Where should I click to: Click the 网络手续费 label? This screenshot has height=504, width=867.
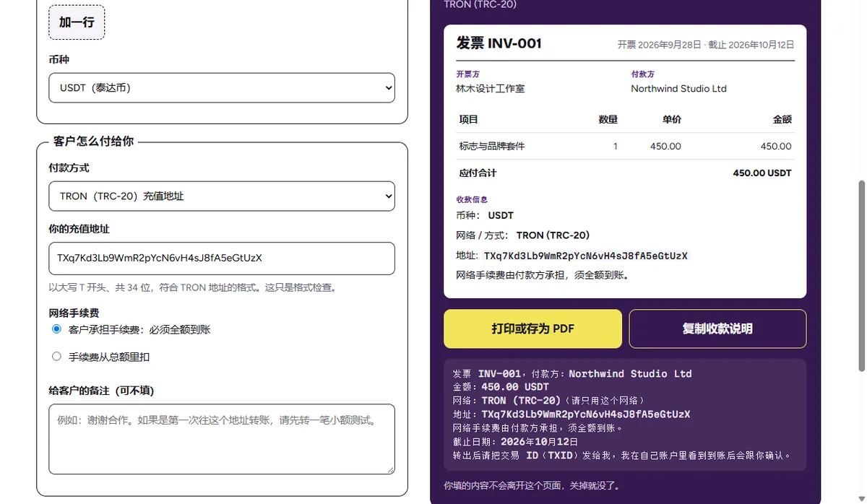point(74,313)
